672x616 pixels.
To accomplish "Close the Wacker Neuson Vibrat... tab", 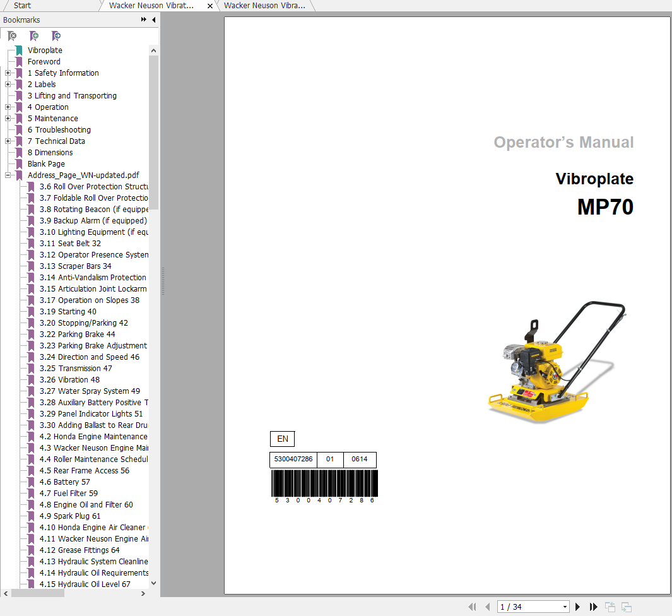I will (x=210, y=6).
